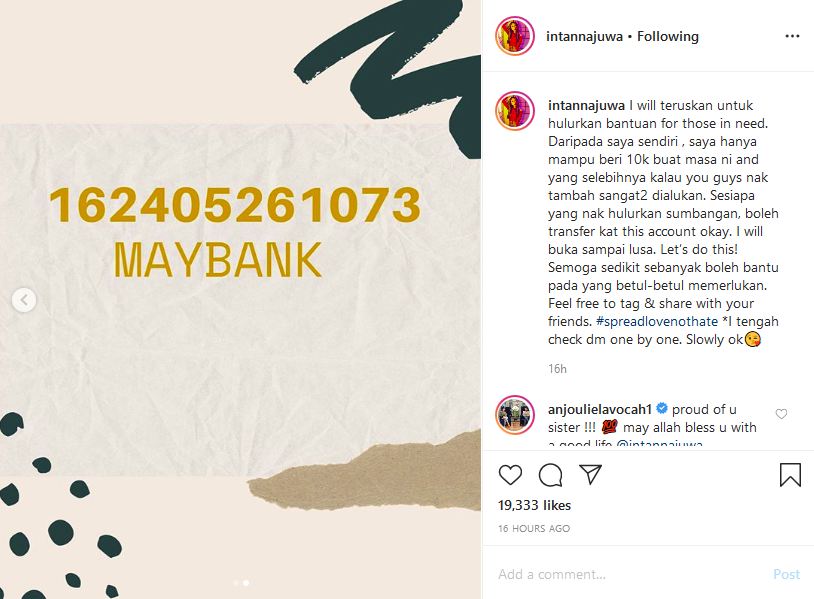This screenshot has width=814, height=599.
Task: Click intannajuwa's avatar next to the caption
Action: pos(515,111)
